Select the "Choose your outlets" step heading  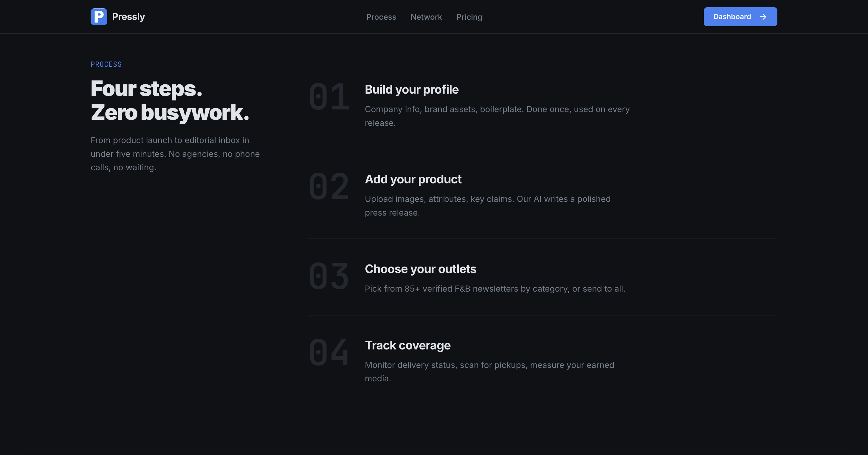click(421, 269)
